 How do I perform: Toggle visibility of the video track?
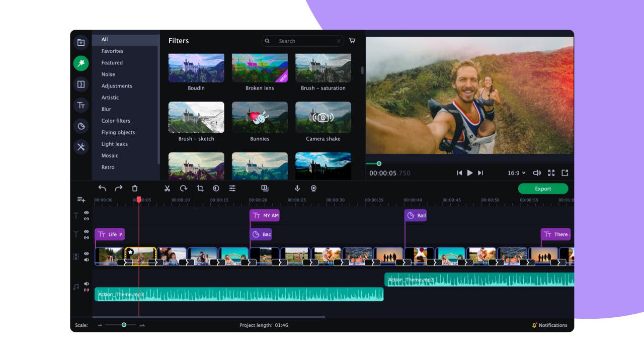[87, 253]
